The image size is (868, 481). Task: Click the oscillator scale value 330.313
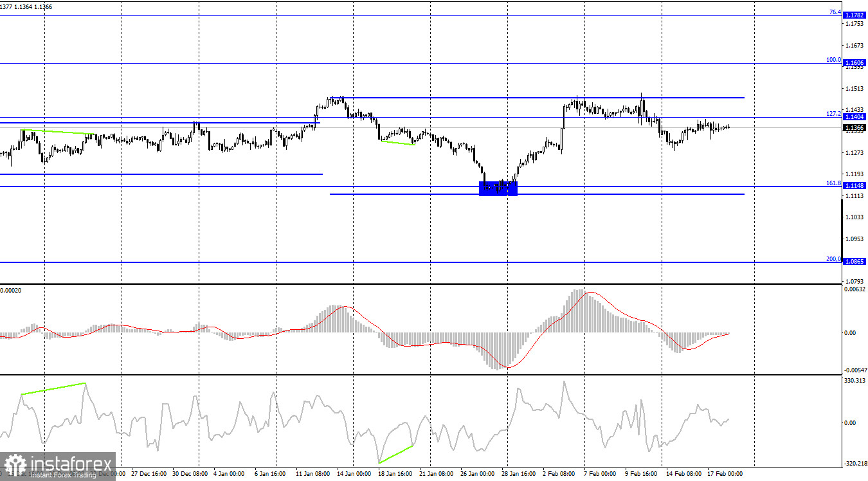(x=854, y=381)
